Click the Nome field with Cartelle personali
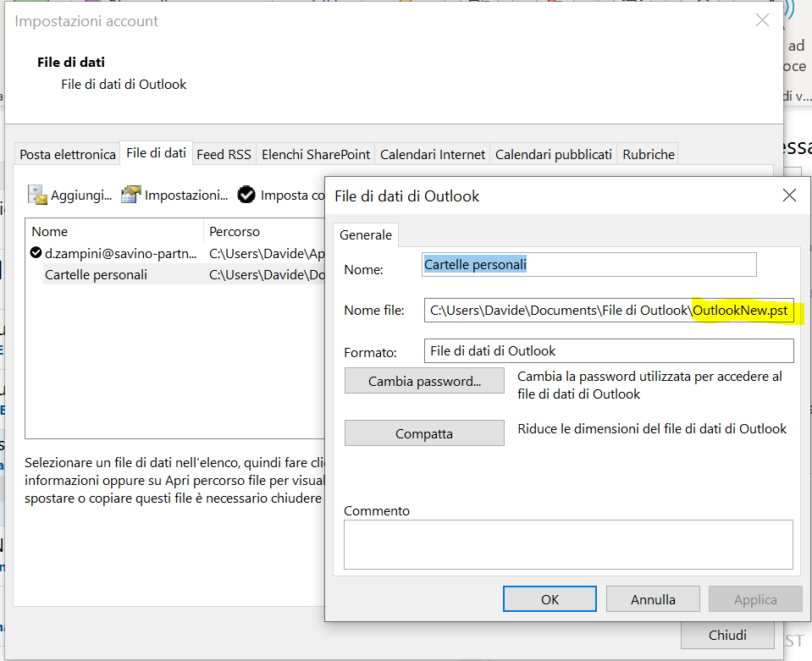812x661 pixels. tap(588, 265)
